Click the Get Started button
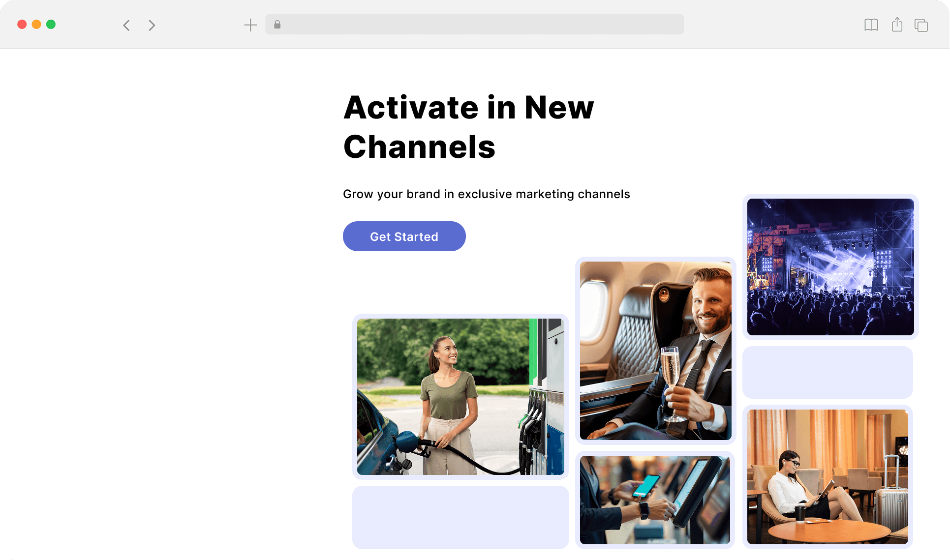This screenshot has width=950, height=560. (404, 236)
